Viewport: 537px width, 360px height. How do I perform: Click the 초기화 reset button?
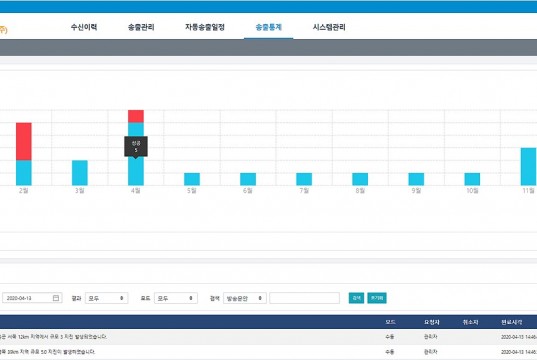coord(377,298)
